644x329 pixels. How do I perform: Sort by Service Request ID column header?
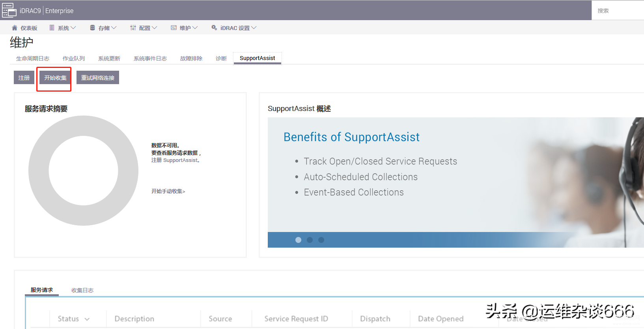pyautogui.click(x=296, y=319)
